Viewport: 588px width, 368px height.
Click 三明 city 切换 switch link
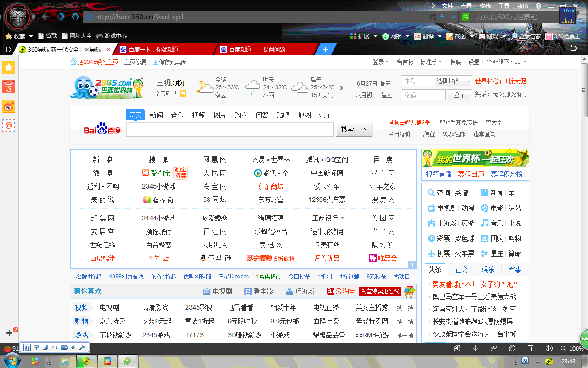[177, 83]
